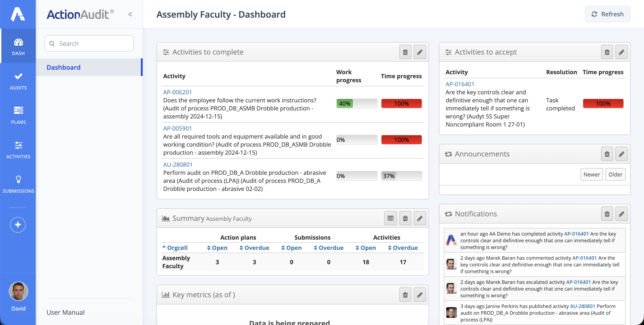Collapse the side navigation panel

pos(130,14)
